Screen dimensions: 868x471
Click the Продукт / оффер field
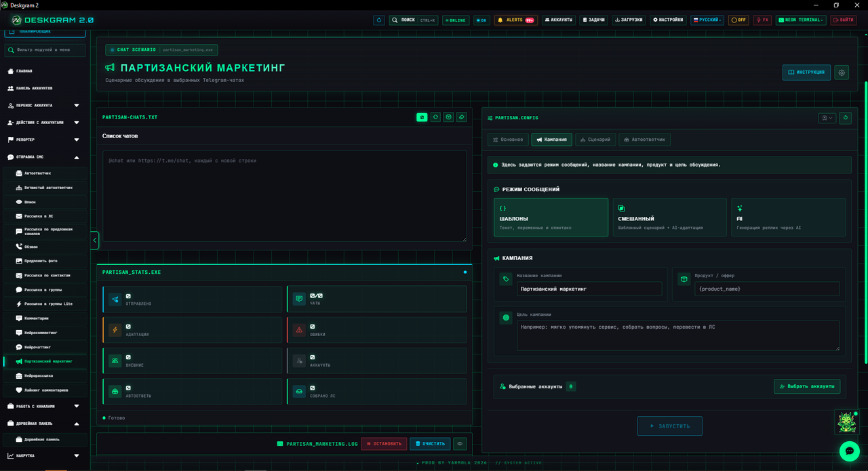[767, 289]
